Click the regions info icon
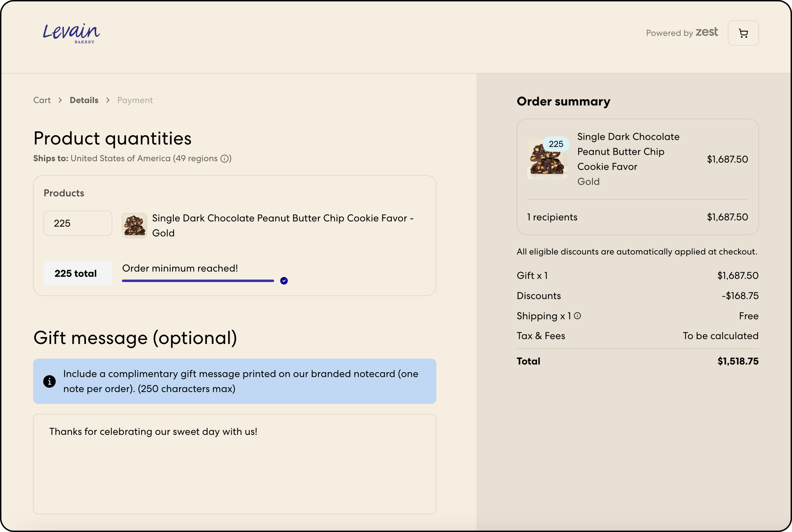 225,159
